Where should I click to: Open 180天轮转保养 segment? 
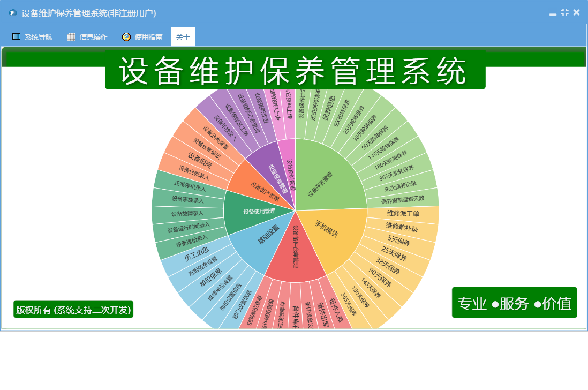click(391, 160)
